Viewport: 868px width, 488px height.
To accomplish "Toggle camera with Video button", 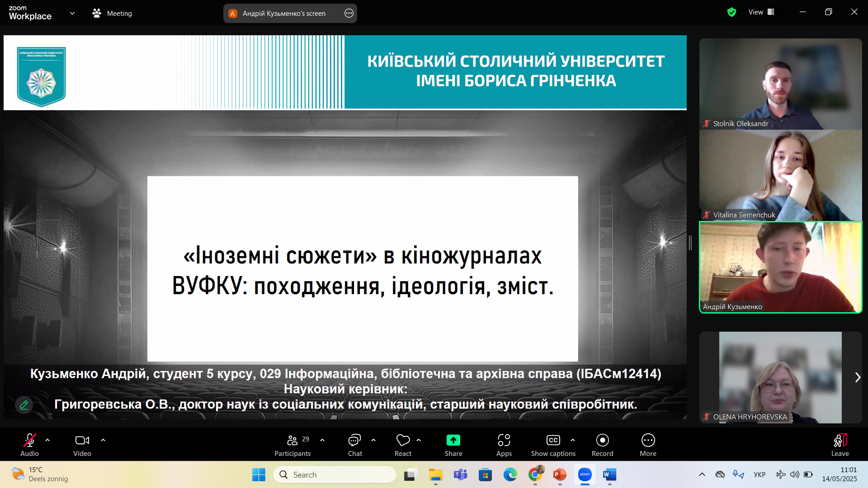I will pos(82,440).
